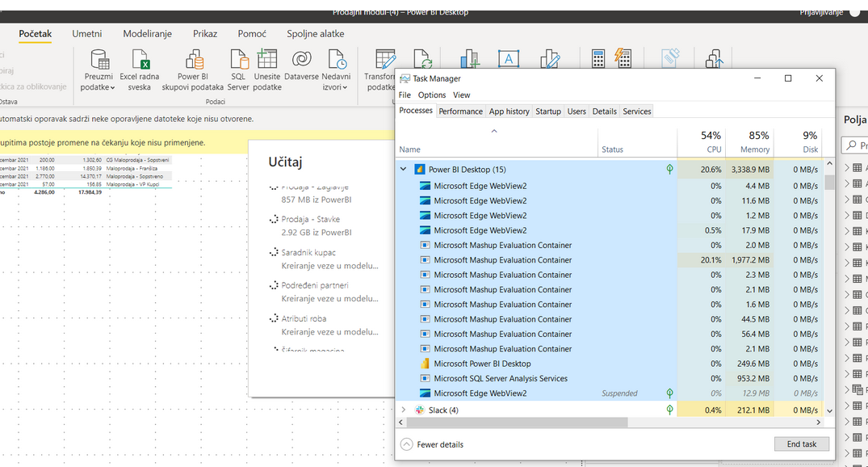The width and height of the screenshot is (868, 467).
Task: Click End task button
Action: coord(802,444)
